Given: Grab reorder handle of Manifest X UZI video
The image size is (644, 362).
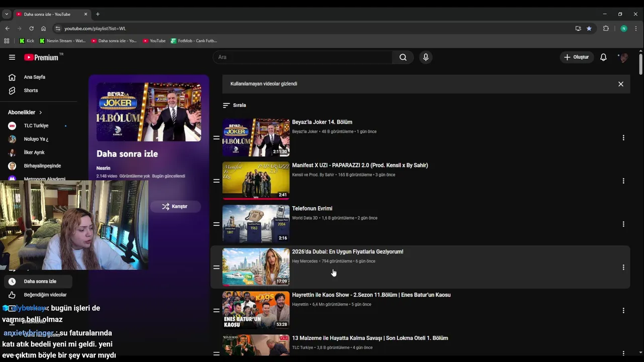Looking at the screenshot, I should [x=216, y=181].
